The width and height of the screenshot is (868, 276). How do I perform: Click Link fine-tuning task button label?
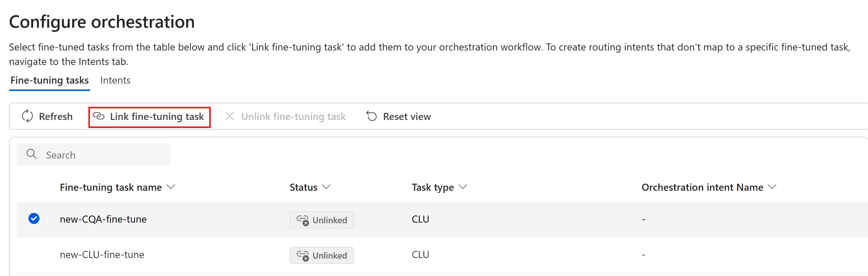pyautogui.click(x=157, y=117)
